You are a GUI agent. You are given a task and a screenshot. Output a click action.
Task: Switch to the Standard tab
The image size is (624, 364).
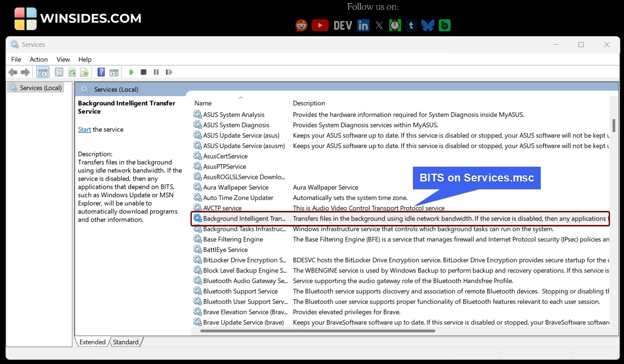pos(126,342)
